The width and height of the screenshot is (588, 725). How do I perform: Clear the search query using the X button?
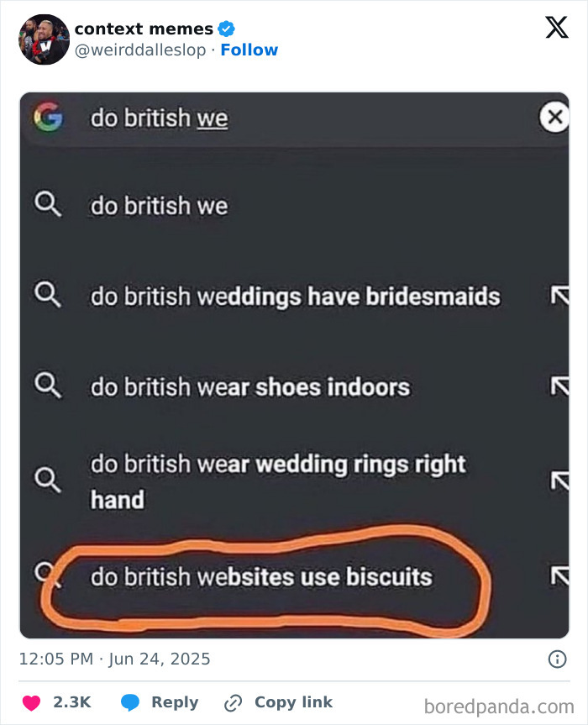pyautogui.click(x=554, y=118)
